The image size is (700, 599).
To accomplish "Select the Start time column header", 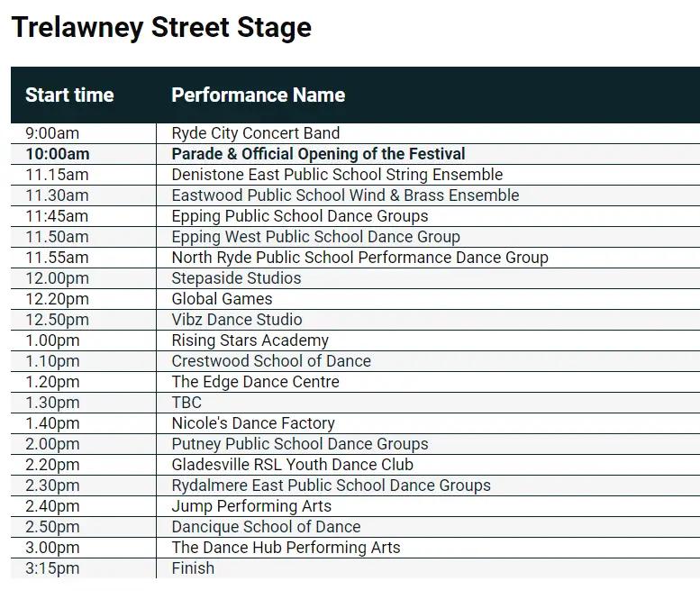I will (x=69, y=95).
